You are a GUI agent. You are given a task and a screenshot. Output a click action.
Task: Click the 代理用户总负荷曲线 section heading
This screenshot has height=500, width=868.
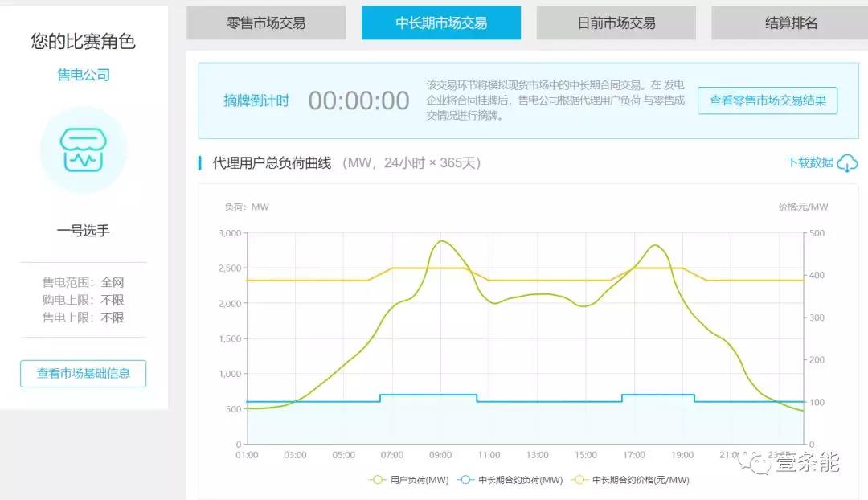click(x=272, y=163)
